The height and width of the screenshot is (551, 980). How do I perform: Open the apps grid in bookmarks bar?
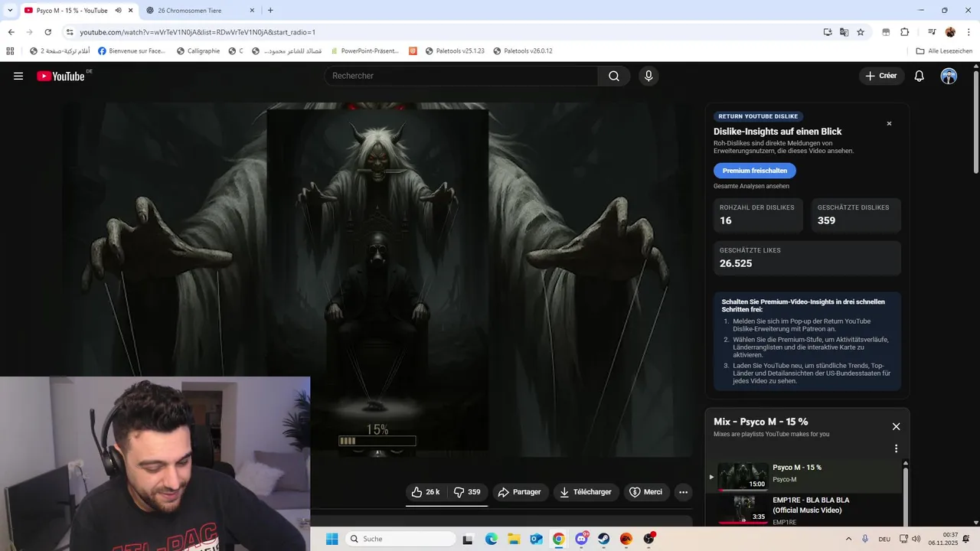tap(10, 51)
